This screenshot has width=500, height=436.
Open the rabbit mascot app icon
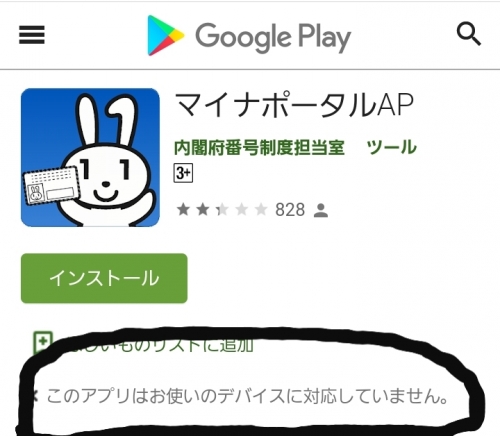tap(90, 157)
